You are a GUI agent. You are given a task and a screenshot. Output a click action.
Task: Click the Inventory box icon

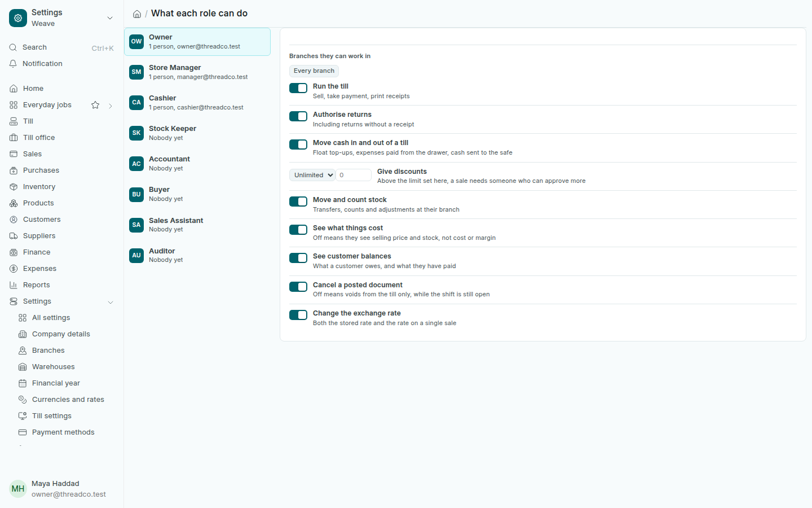click(14, 187)
